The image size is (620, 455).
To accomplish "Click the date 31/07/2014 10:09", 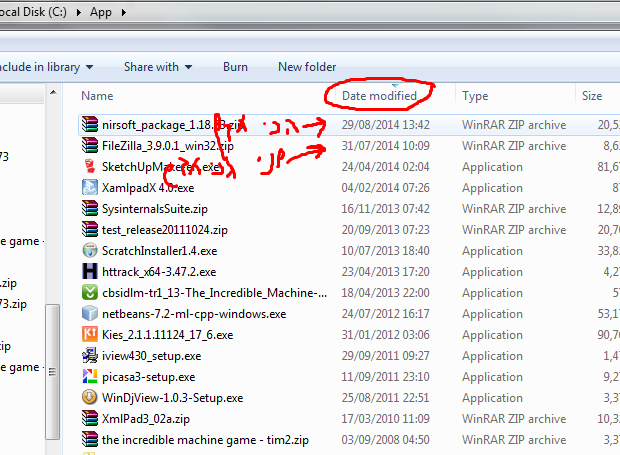I will [386, 146].
